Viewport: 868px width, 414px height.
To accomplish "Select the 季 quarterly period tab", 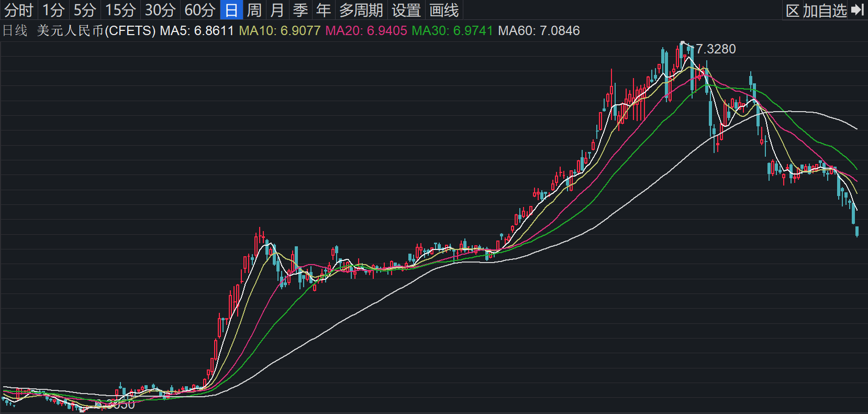I will pyautogui.click(x=301, y=10).
